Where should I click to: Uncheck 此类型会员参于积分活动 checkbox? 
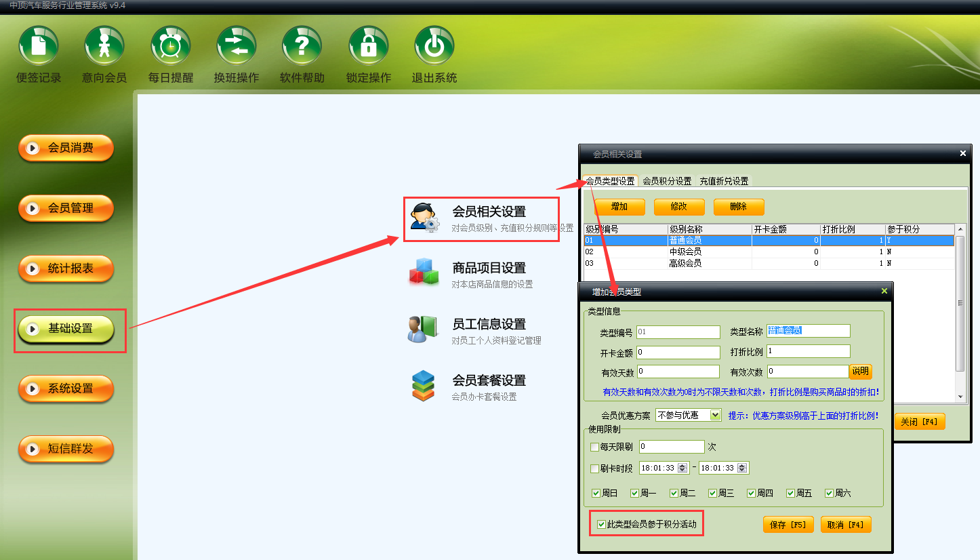[x=601, y=524]
